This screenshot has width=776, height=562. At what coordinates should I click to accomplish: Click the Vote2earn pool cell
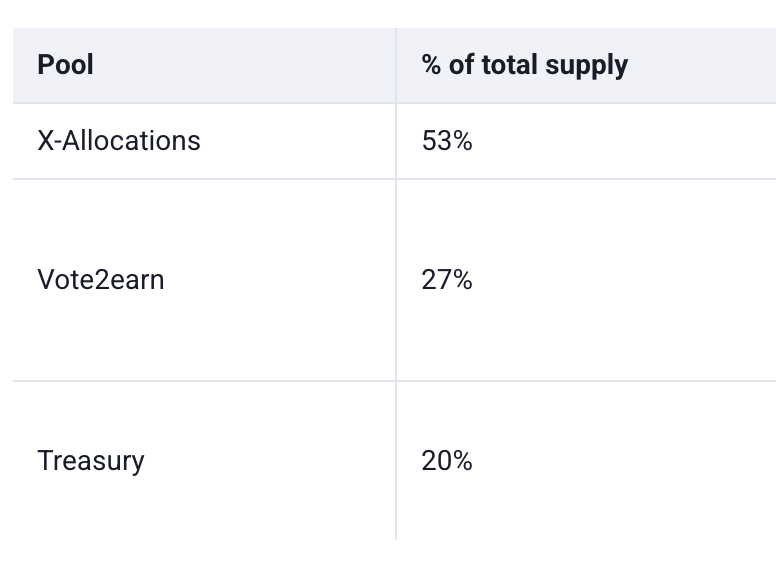[100, 280]
